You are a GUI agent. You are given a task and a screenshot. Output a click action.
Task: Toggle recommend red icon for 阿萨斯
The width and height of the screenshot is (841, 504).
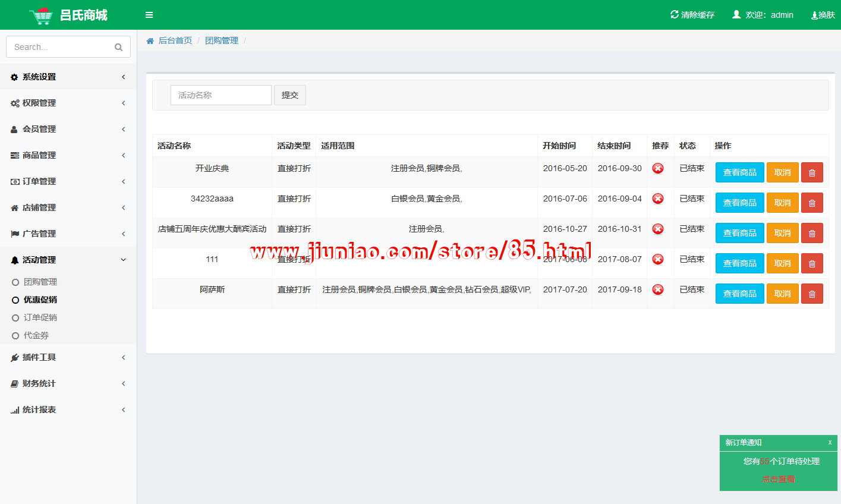[x=658, y=289]
